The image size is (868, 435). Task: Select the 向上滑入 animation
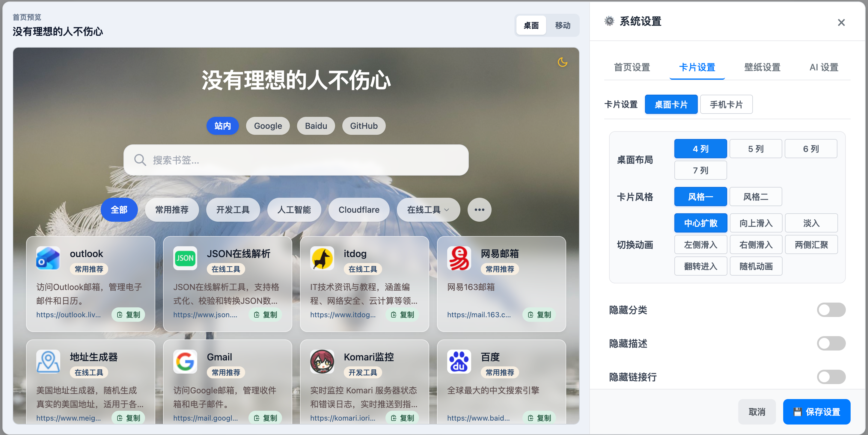(756, 223)
